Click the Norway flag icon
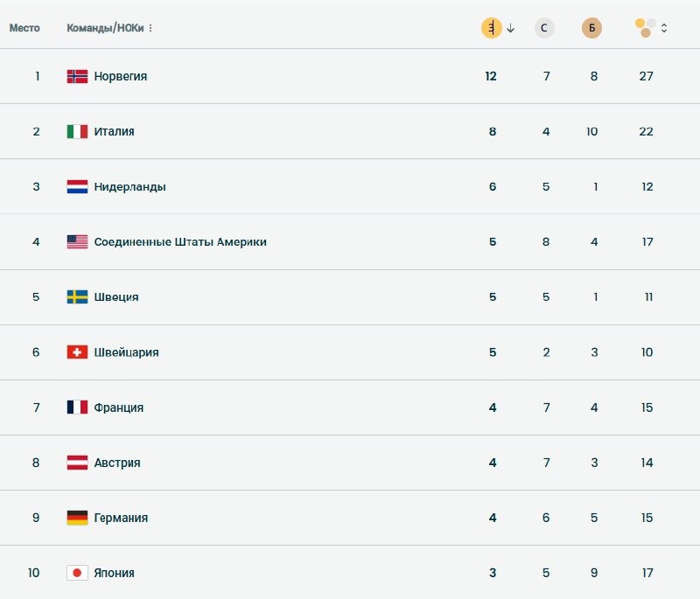700x599 pixels. (77, 76)
